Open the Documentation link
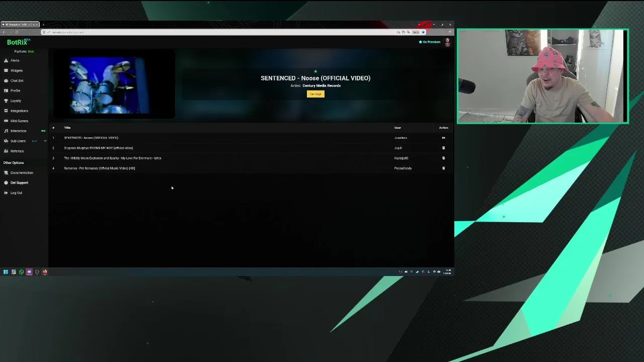 click(x=22, y=172)
